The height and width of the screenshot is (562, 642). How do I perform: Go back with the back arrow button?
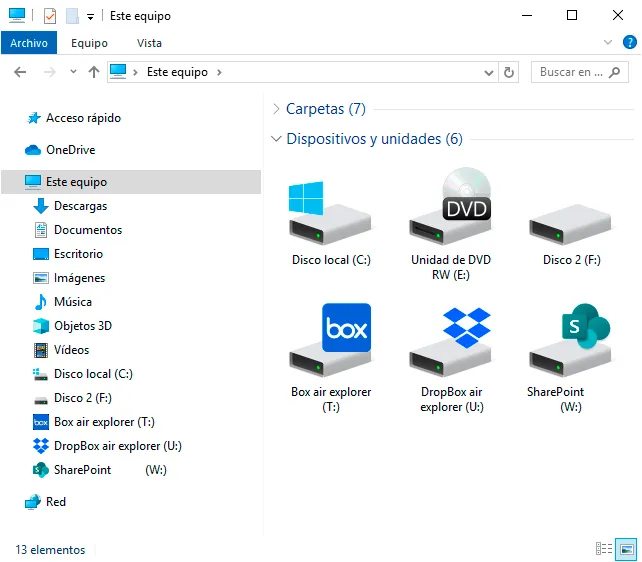(20, 72)
